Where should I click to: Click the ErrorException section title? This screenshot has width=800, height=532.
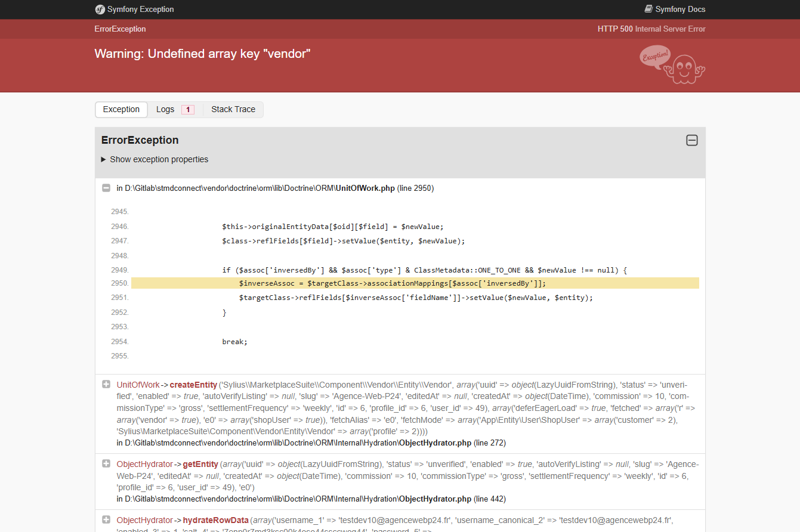tap(140, 141)
